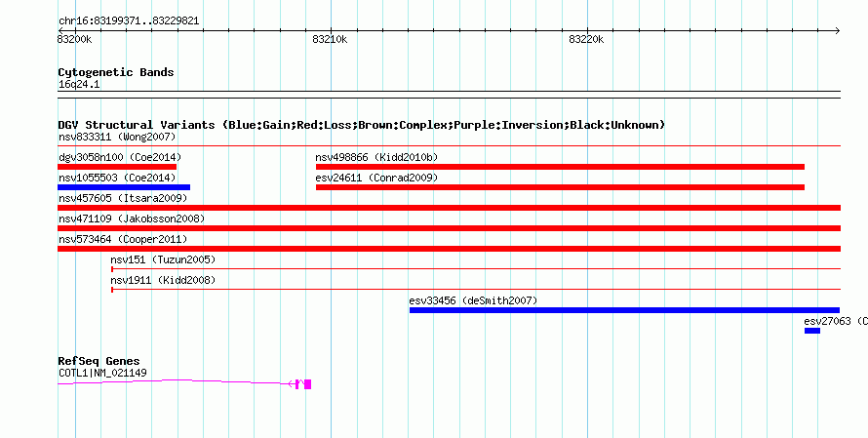Click the nsv457605 (Itsara2009) label

[123, 198]
